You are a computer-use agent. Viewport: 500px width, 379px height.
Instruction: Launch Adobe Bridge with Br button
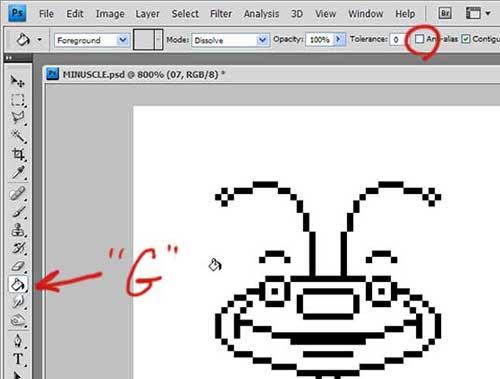pyautogui.click(x=445, y=13)
